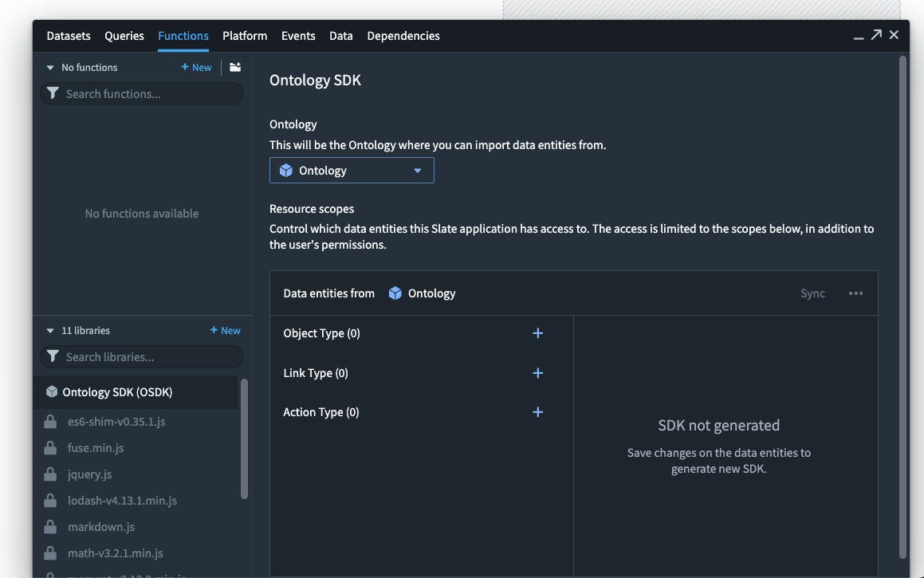Image resolution: width=924 pixels, height=578 pixels.
Task: Click the Sync button
Action: pos(812,293)
